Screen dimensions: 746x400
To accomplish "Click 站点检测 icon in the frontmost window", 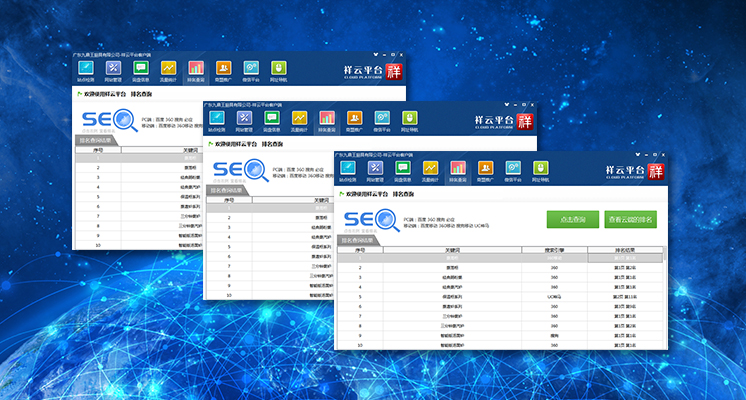I will coord(349,170).
